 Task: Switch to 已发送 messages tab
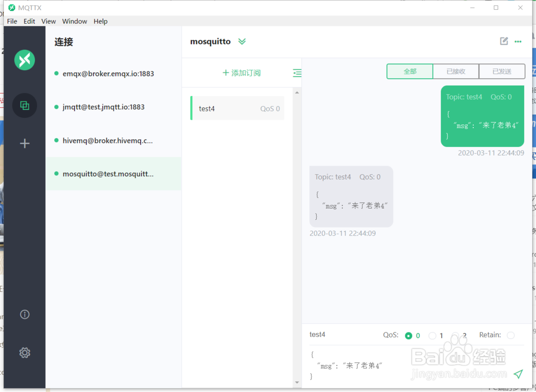[502, 71]
